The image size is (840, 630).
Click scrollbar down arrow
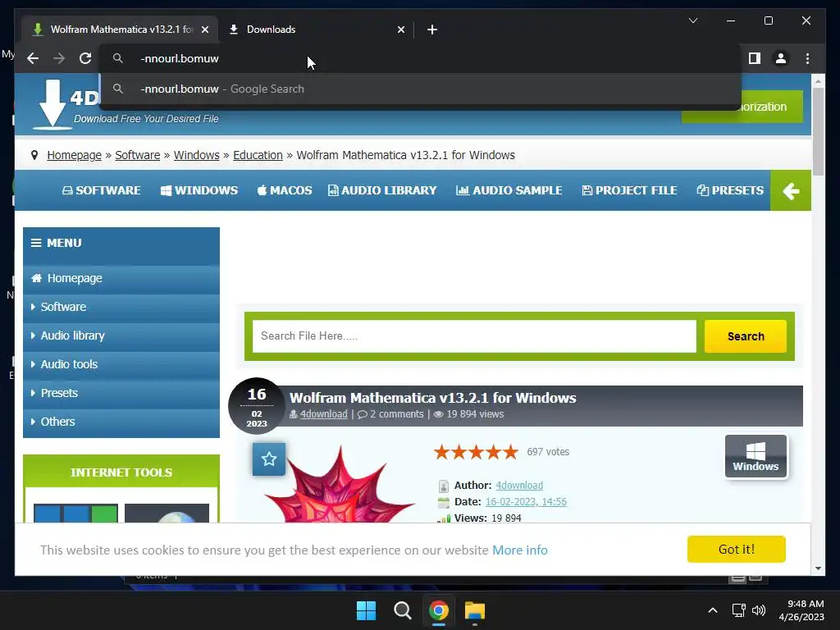tap(818, 568)
